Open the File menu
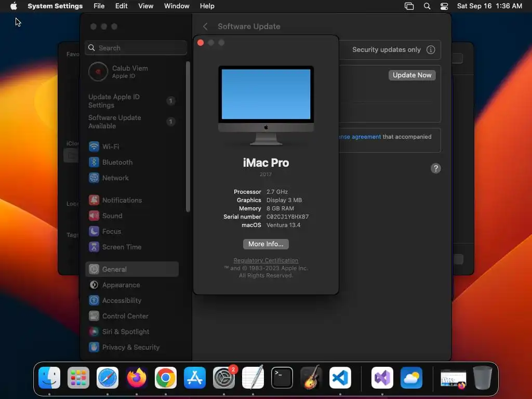Screen dimensions: 532x399 99,6
